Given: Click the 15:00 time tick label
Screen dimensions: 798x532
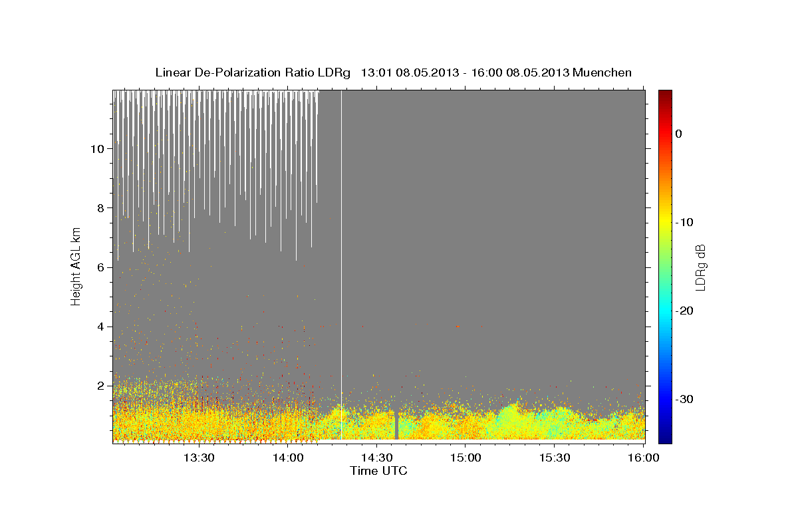Looking at the screenshot, I should (465, 458).
